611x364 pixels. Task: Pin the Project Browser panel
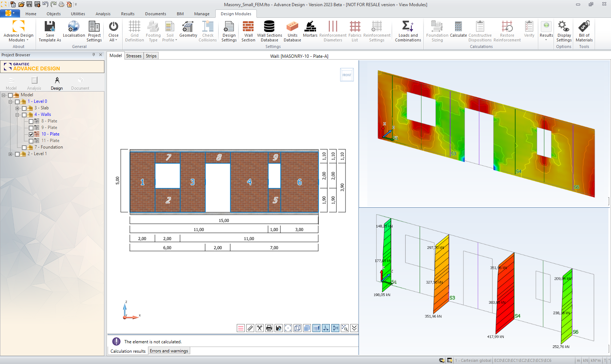coord(93,55)
